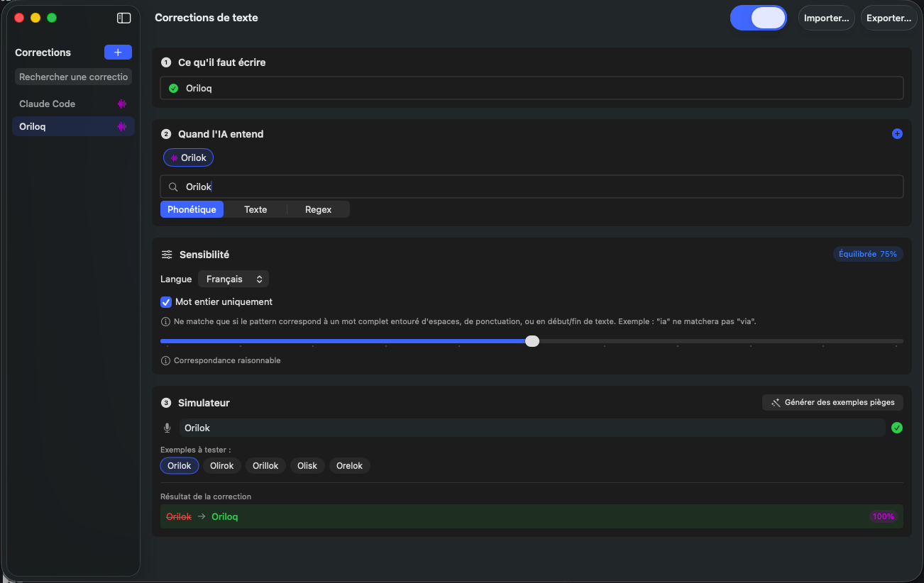Click the Équilibrée 75% sensitivity badge
Screen dimensions: 924x583
coord(868,254)
